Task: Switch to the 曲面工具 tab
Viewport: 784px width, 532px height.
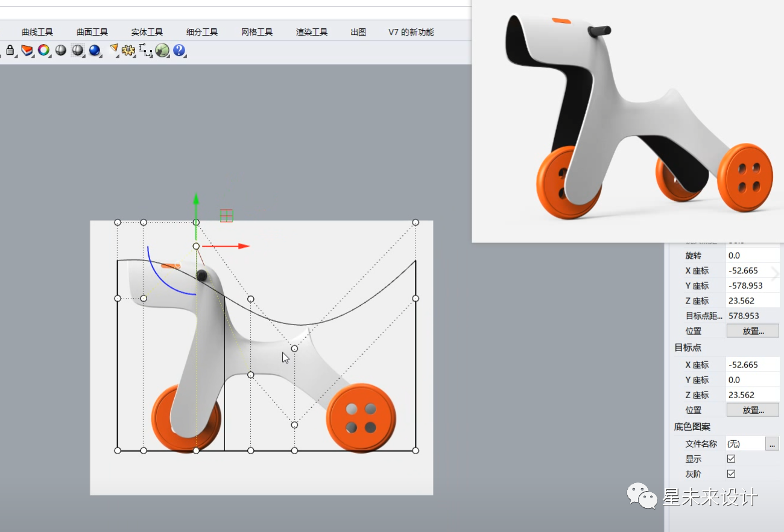Action: (x=92, y=32)
